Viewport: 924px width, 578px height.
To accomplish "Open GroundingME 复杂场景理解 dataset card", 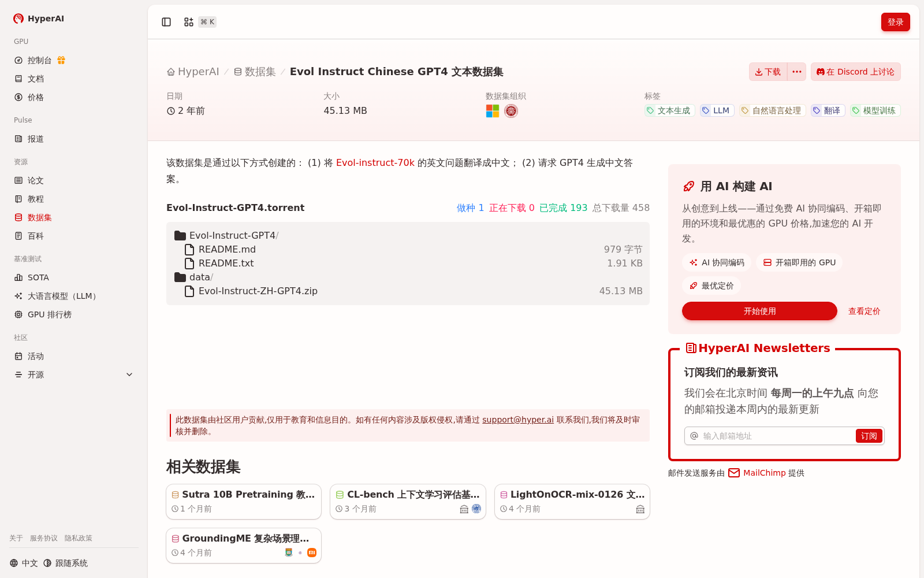I will [x=244, y=546].
